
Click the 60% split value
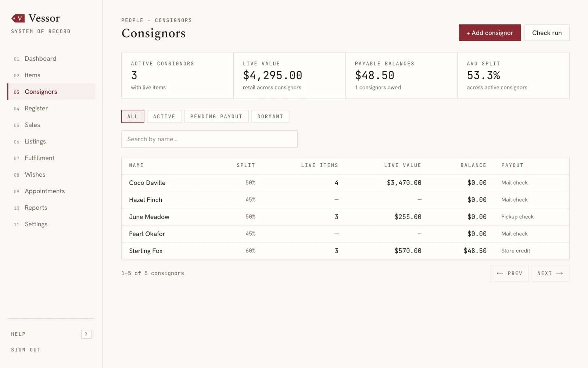tap(250, 251)
